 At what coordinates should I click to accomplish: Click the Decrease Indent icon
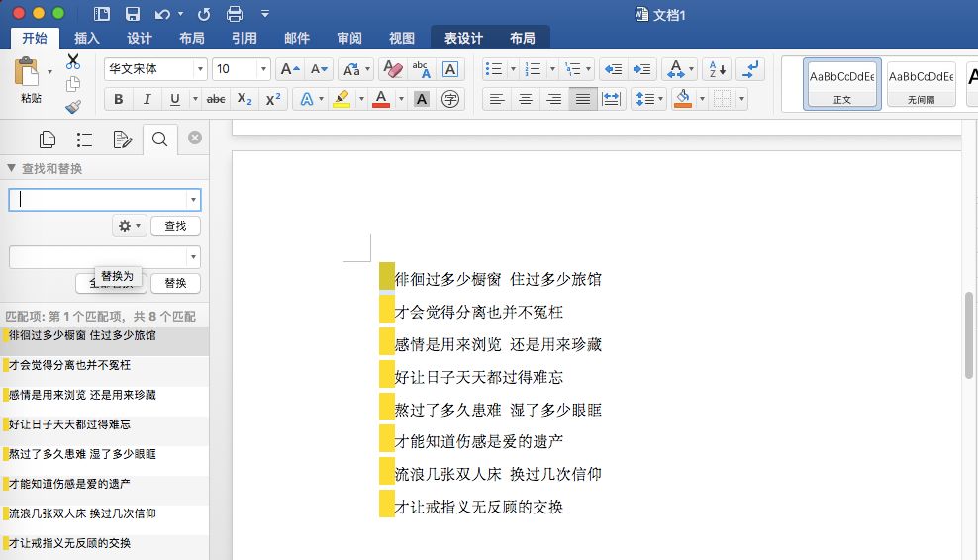pos(613,69)
